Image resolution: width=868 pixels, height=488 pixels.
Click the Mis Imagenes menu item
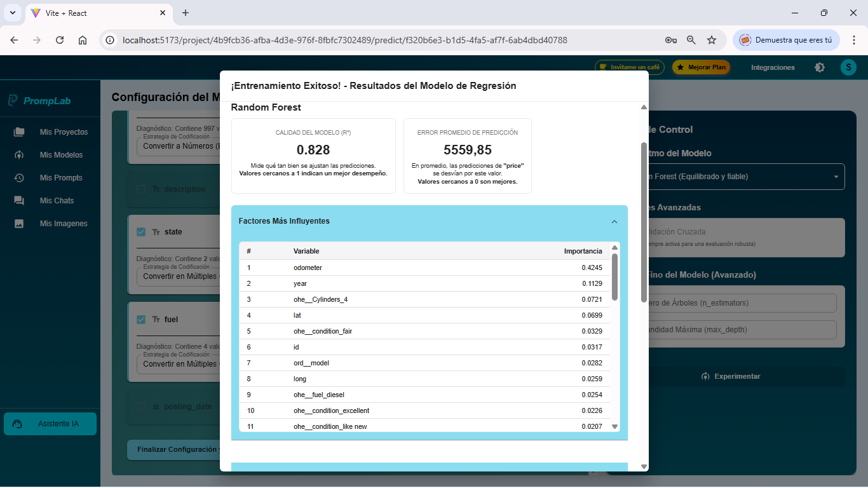pos(64,224)
